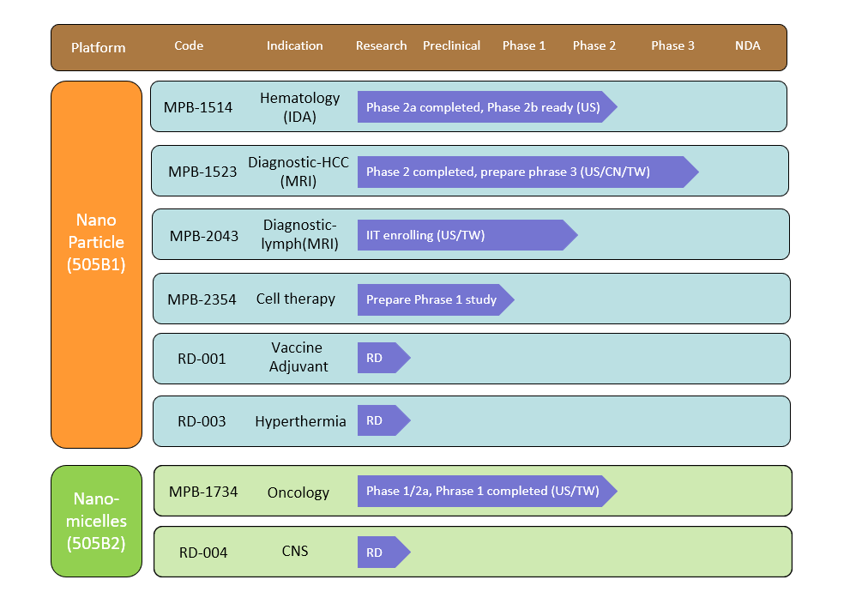Select the MPB-1523 phase 3 preparation arrow

(525, 172)
